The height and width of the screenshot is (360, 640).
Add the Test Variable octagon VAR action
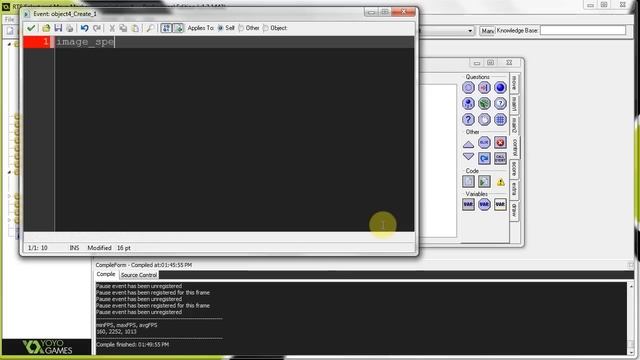tap(484, 204)
